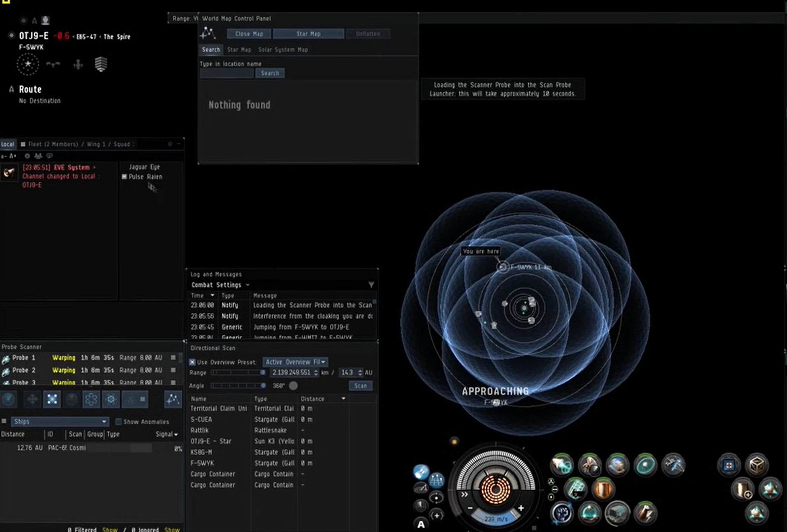Viewport: 787px width, 532px height.
Task: Select the Rattlik row in Directional Scan results
Action: (282, 430)
